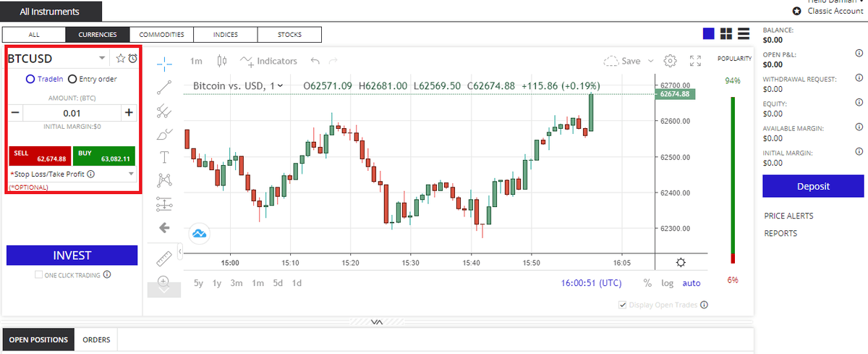Select the crosshair cursor tool

(x=164, y=62)
